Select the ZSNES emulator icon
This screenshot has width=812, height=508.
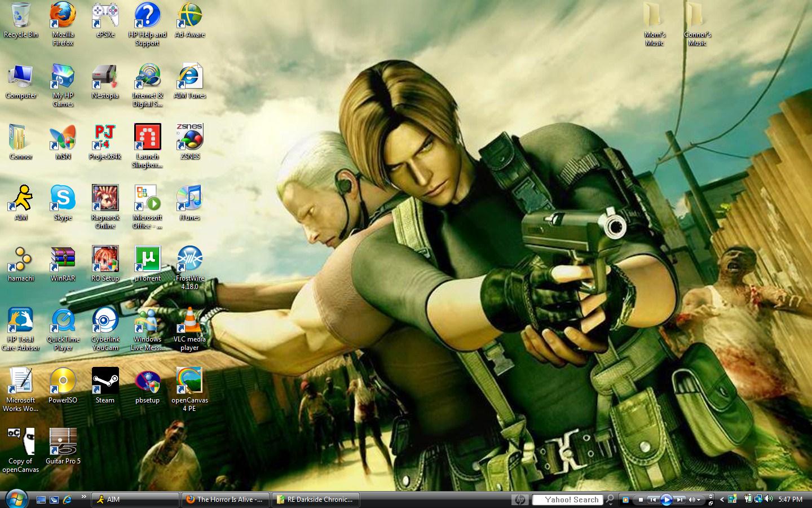click(x=189, y=137)
